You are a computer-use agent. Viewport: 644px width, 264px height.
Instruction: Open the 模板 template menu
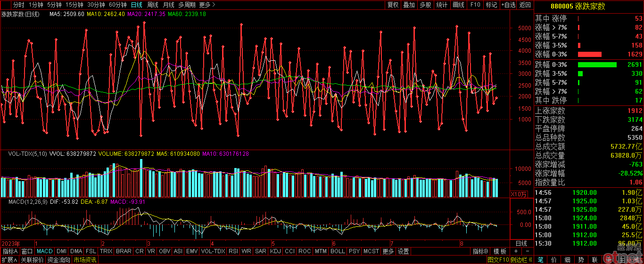pyautogui.click(x=500, y=251)
